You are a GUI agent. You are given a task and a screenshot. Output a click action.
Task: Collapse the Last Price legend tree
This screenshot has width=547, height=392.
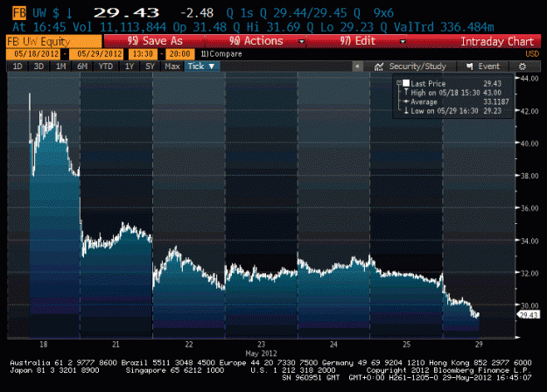pos(399,83)
